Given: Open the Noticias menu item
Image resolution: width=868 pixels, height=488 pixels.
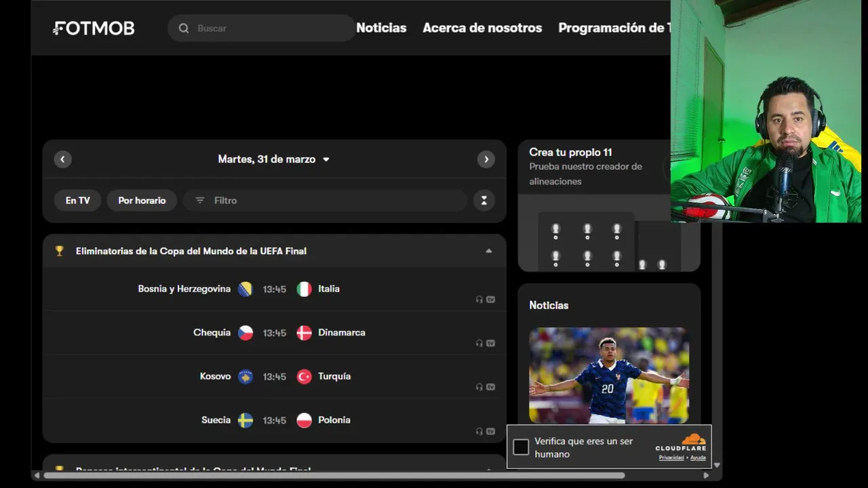Looking at the screenshot, I should 381,28.
